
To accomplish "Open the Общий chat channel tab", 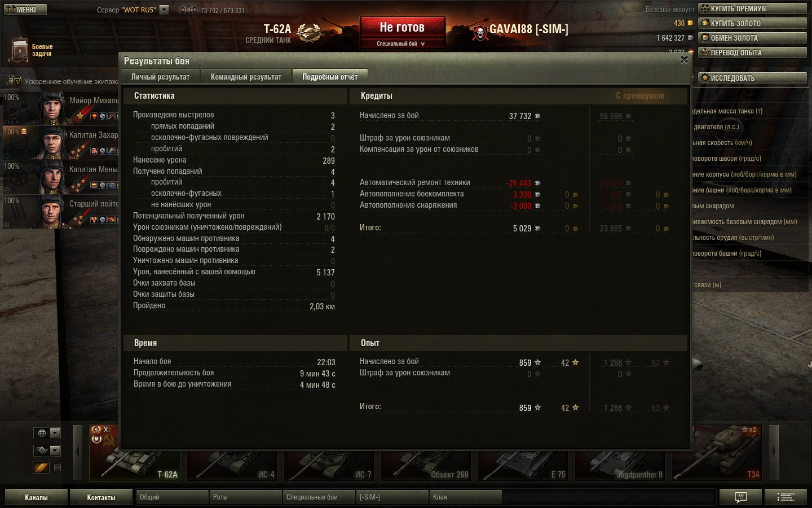I will (172, 497).
